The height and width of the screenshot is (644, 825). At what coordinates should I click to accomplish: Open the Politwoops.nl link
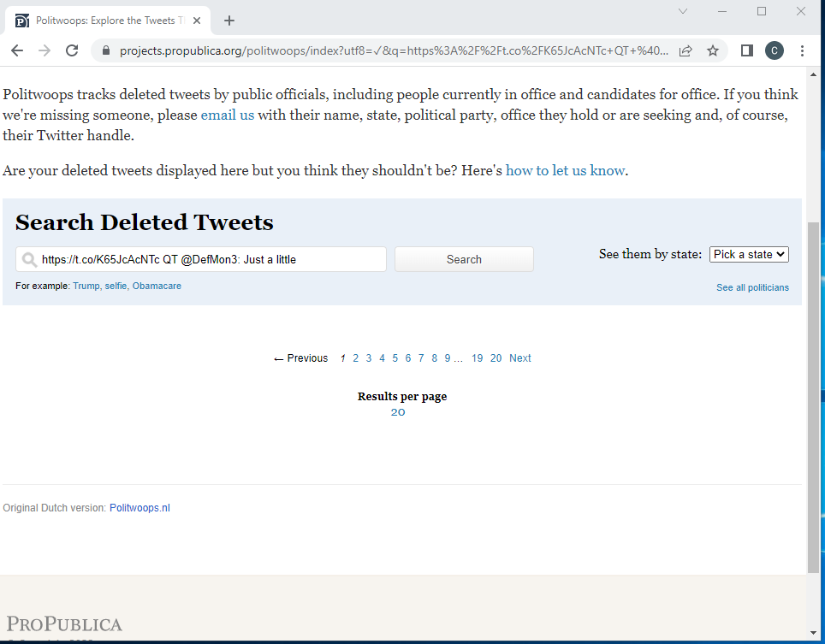coord(139,508)
